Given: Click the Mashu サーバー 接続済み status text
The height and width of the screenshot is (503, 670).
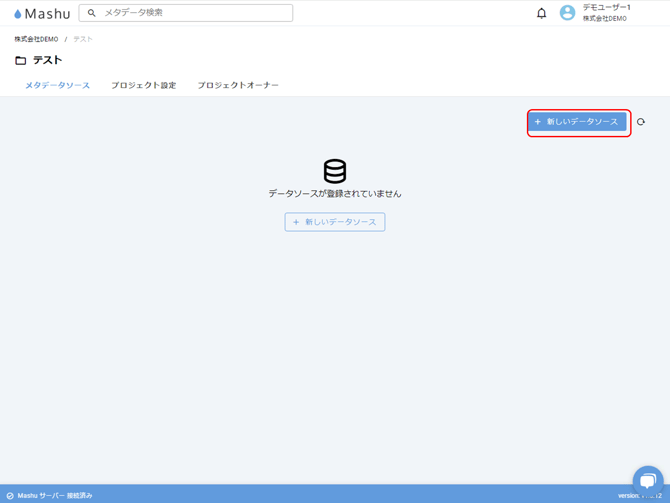Looking at the screenshot, I should pos(55,496).
